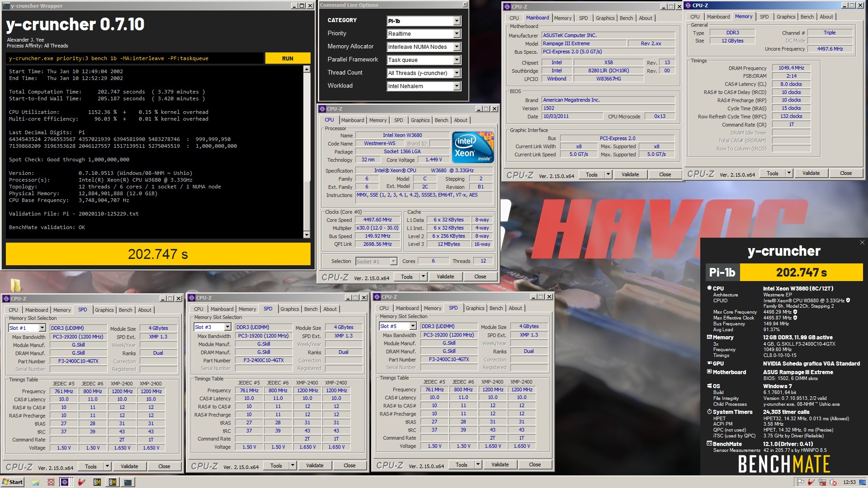Click the system clock showing 12:53
Image resolution: width=868 pixels, height=488 pixels.
coord(849,482)
